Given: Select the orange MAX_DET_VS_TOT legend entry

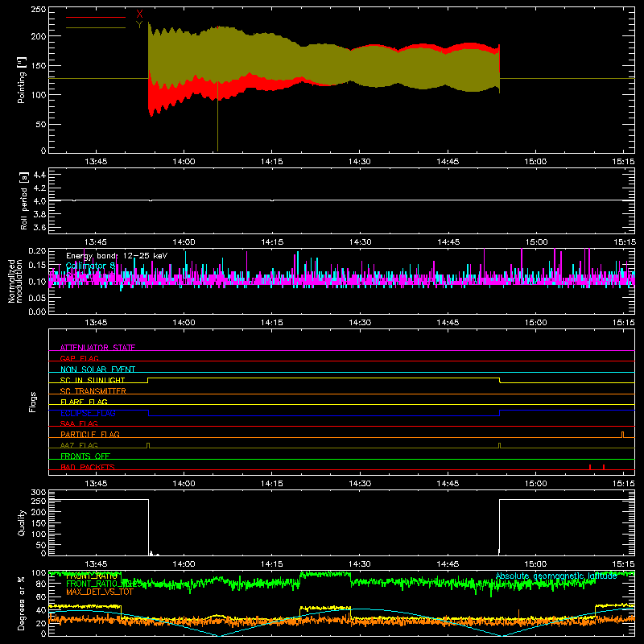Looking at the screenshot, I should click(100, 592).
